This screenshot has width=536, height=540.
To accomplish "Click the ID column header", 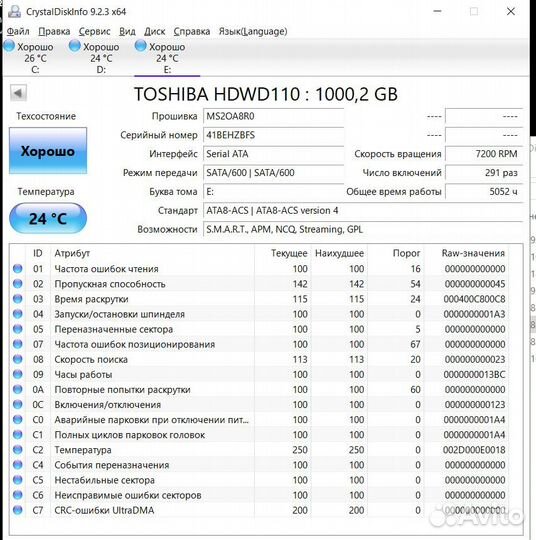I will click(38, 253).
